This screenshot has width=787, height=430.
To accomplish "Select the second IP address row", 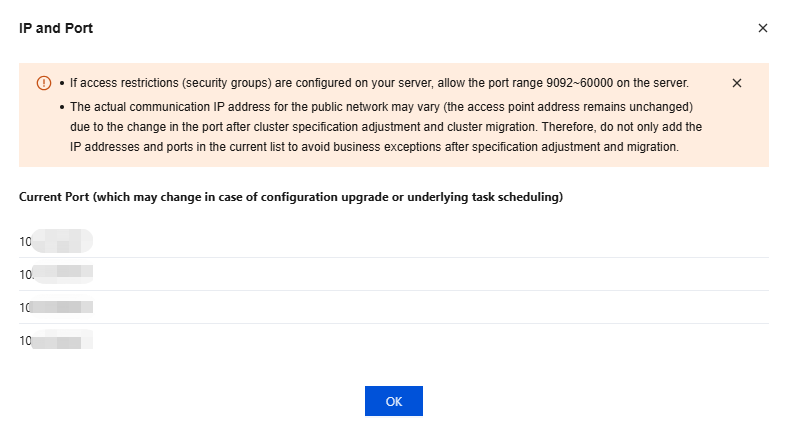I will point(56,274).
